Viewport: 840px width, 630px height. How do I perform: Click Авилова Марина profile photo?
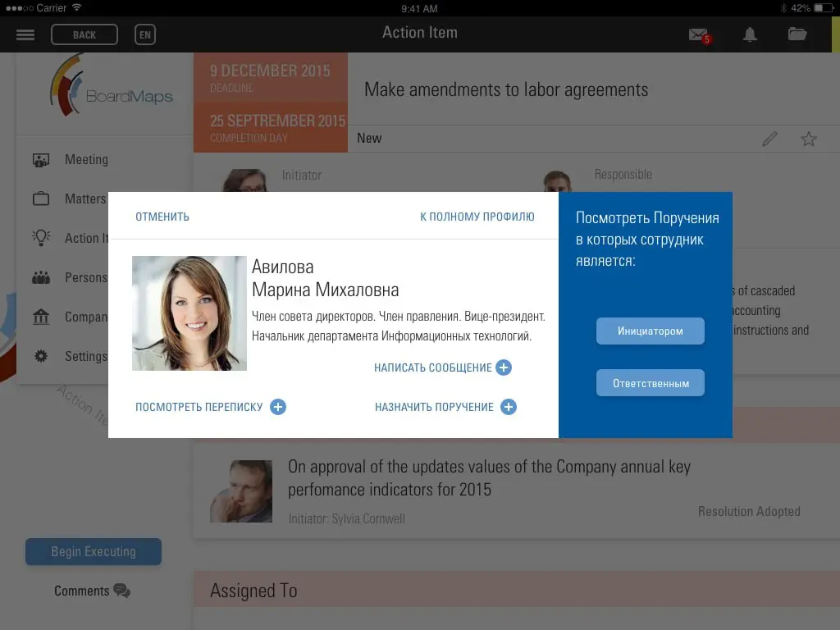coord(189,313)
